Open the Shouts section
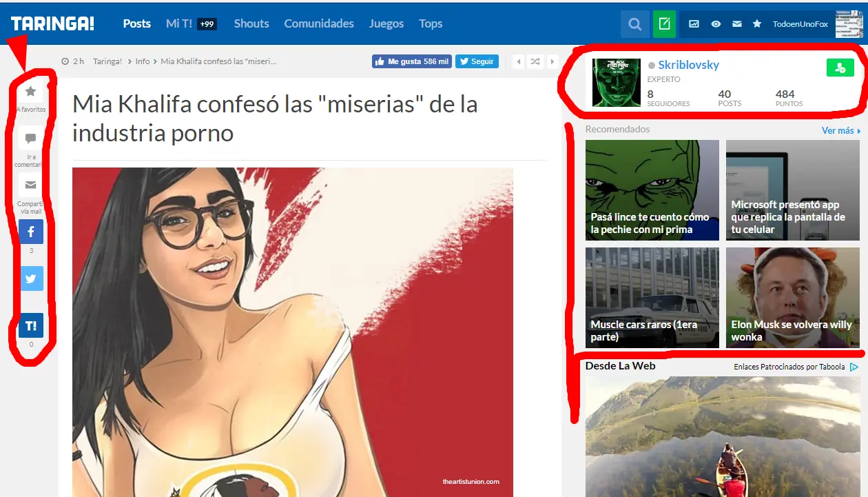This screenshot has height=497, width=868. tap(251, 23)
